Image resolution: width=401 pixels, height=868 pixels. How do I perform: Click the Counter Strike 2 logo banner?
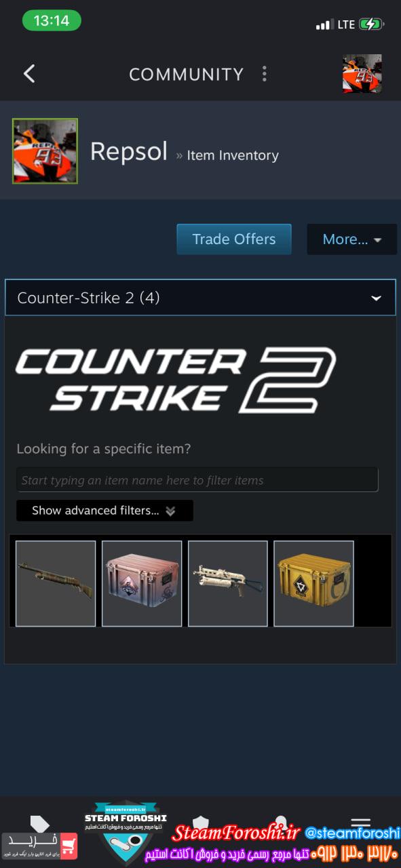pyautogui.click(x=176, y=380)
